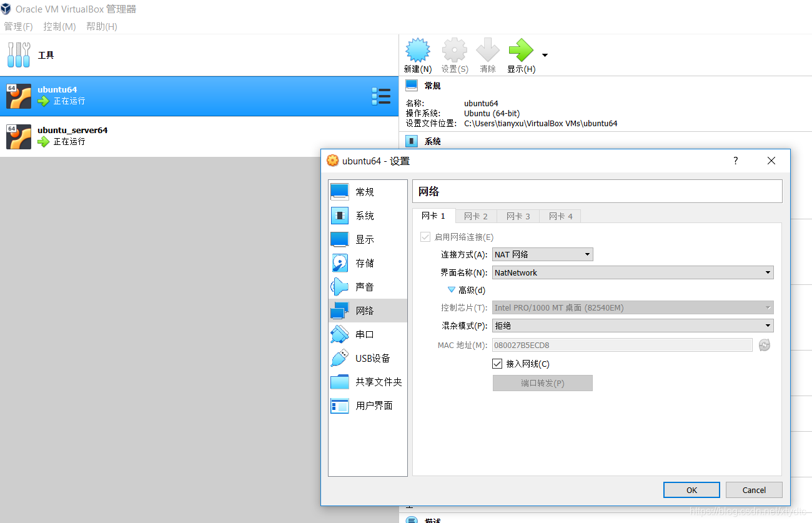Toggle 启用网络连接(E) checkbox
The width and height of the screenshot is (812, 523).
pos(425,237)
